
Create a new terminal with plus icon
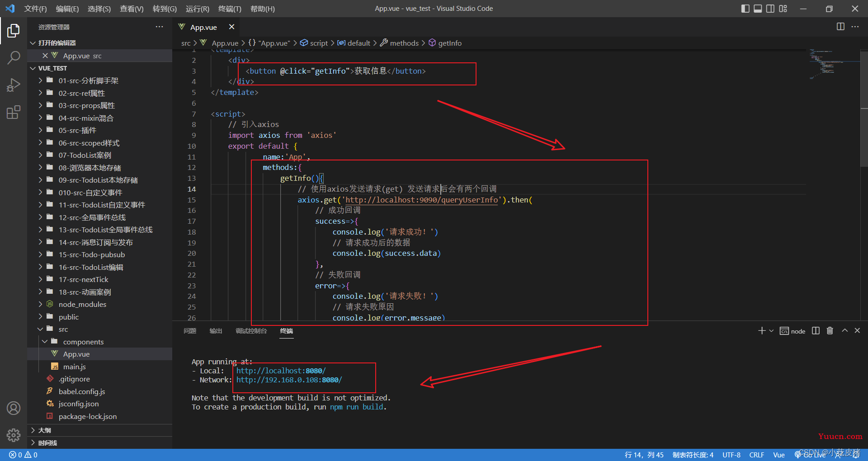point(762,331)
